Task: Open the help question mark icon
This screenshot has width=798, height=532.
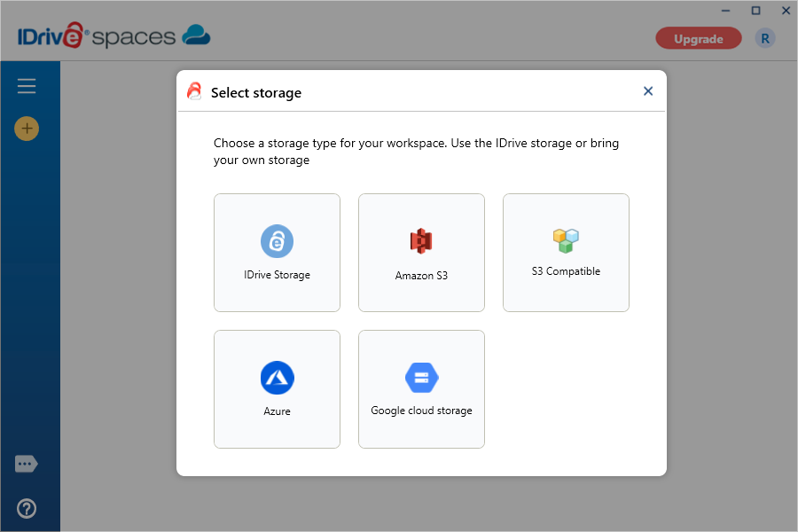Action: pos(27,508)
